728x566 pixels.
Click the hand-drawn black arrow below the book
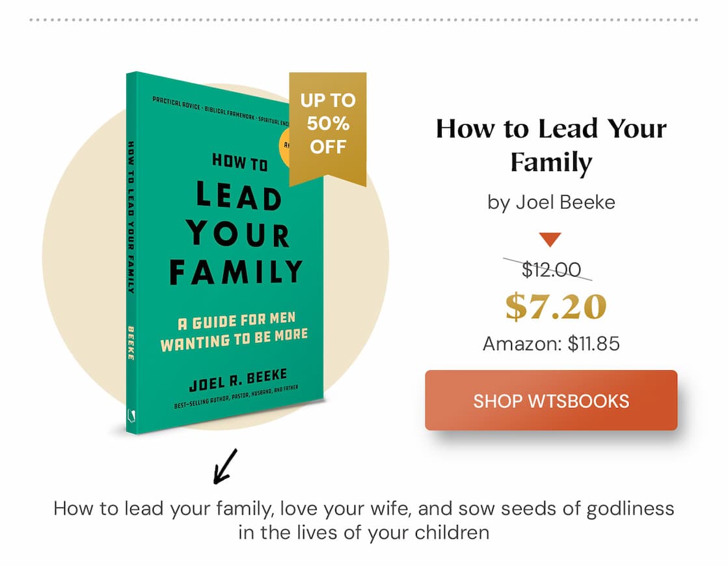click(x=225, y=466)
